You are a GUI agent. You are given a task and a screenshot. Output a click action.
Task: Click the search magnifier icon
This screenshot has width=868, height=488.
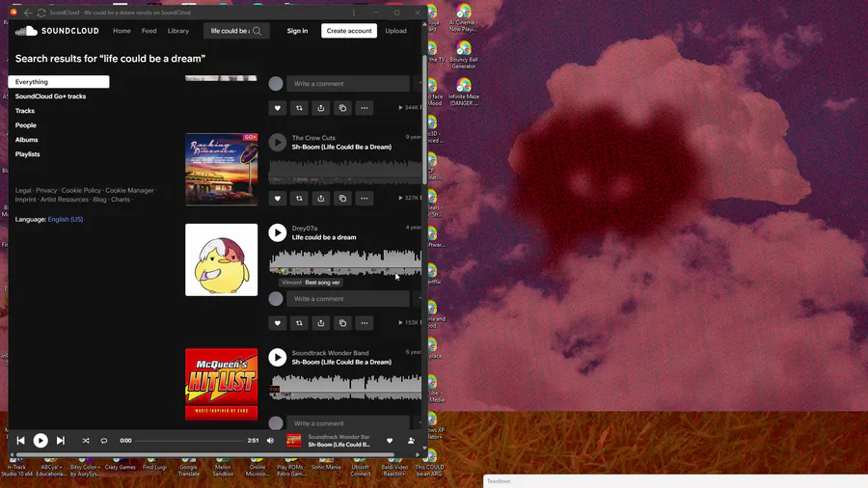(258, 31)
